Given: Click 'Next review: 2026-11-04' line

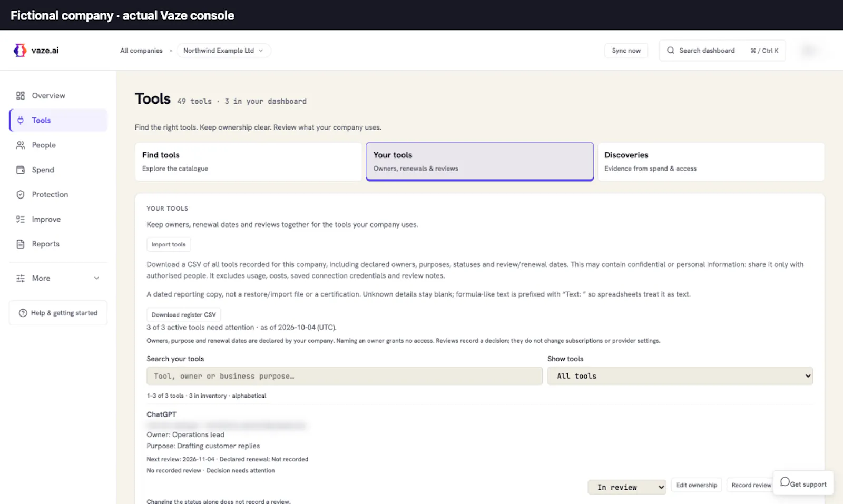Looking at the screenshot, I should click(227, 459).
